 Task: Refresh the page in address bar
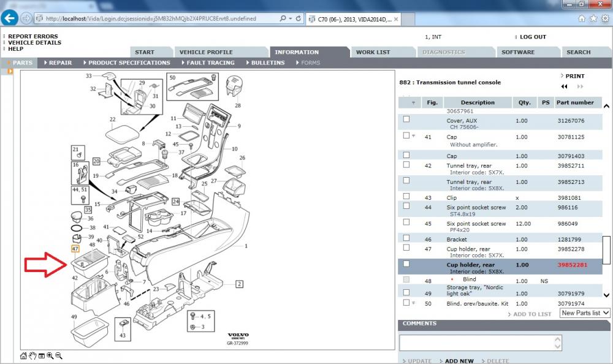(x=299, y=18)
